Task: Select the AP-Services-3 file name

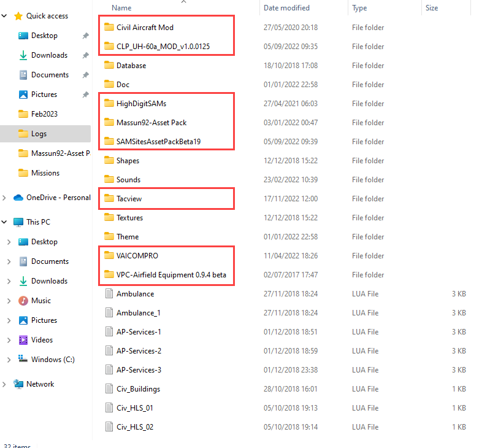Action: (x=139, y=370)
